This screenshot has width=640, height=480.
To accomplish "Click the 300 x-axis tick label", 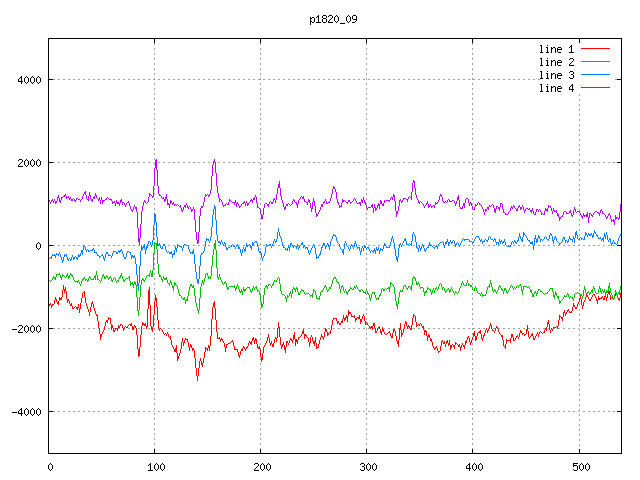I will pyautogui.click(x=367, y=466).
